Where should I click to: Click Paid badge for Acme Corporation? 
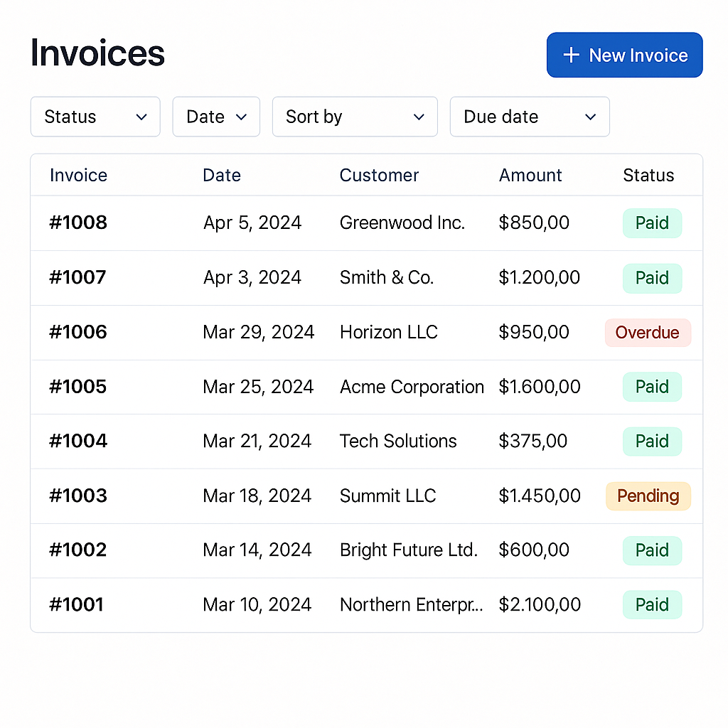(x=652, y=387)
